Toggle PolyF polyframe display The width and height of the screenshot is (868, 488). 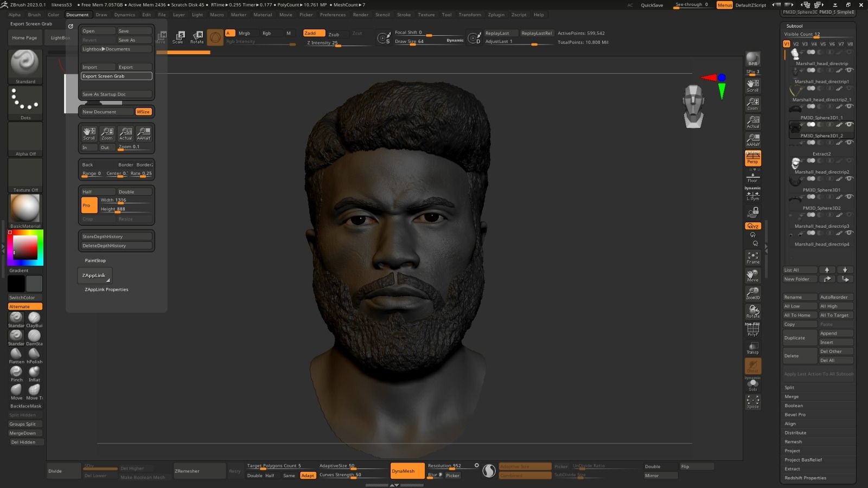753,329
